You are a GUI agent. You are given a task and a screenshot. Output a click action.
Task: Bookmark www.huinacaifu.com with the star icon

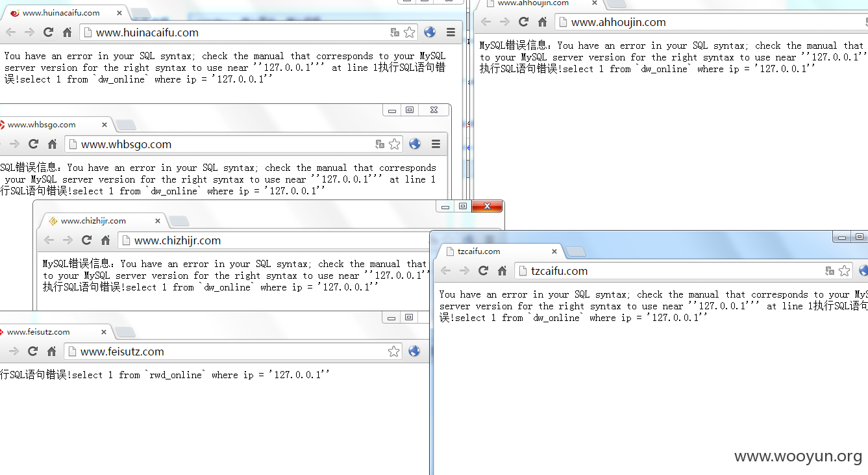click(410, 32)
